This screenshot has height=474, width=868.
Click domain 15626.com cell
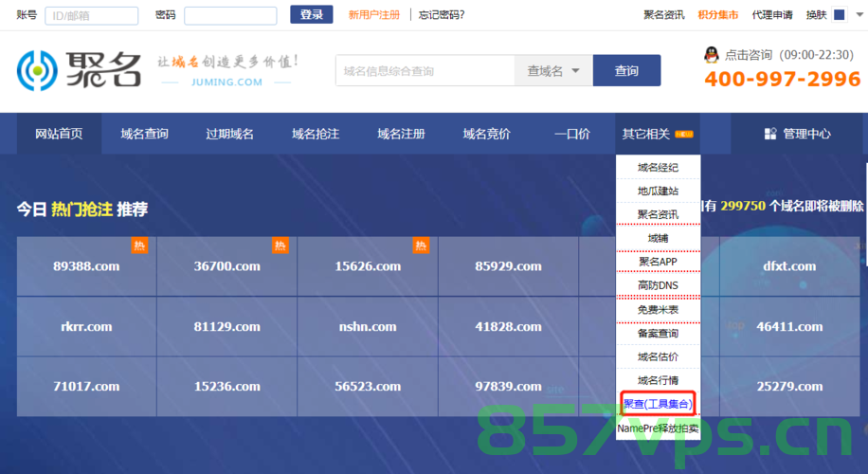(x=368, y=265)
